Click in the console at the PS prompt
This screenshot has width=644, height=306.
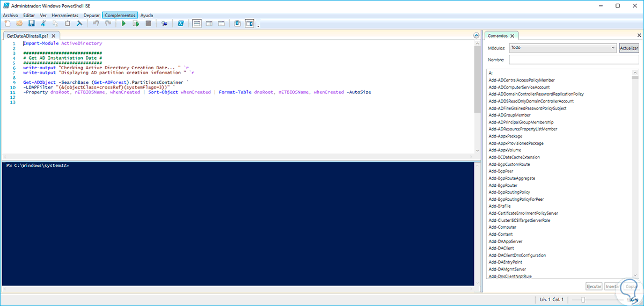point(38,165)
